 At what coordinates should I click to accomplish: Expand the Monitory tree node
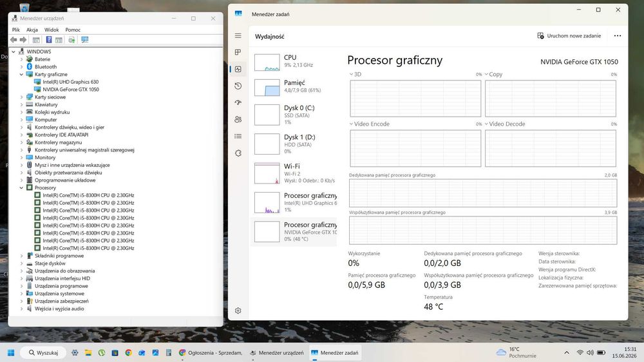pyautogui.click(x=21, y=157)
